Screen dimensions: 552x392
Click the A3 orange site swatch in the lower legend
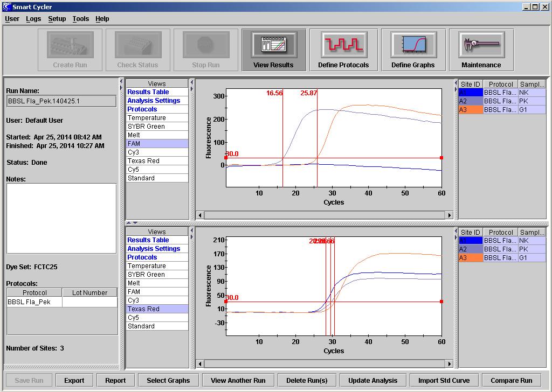471,258
